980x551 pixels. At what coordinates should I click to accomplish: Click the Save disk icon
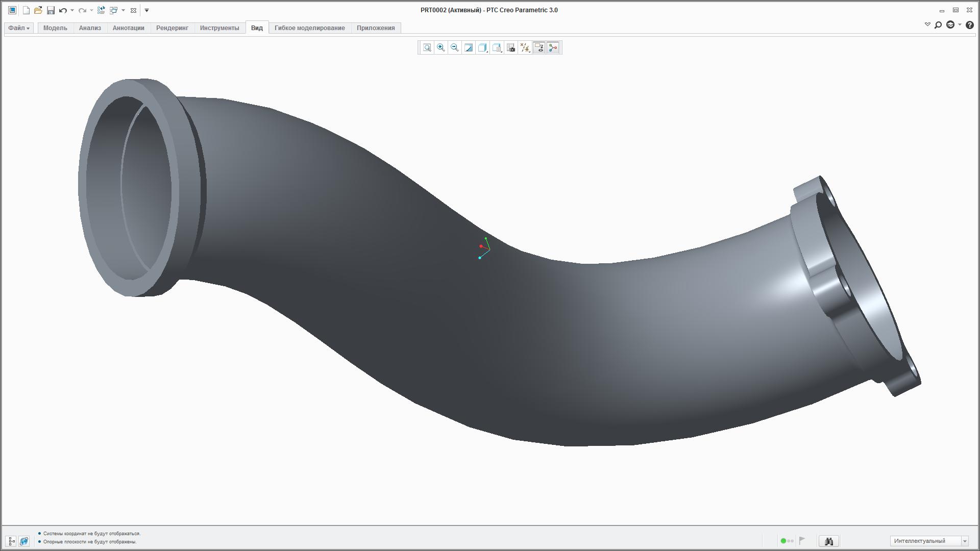(51, 10)
